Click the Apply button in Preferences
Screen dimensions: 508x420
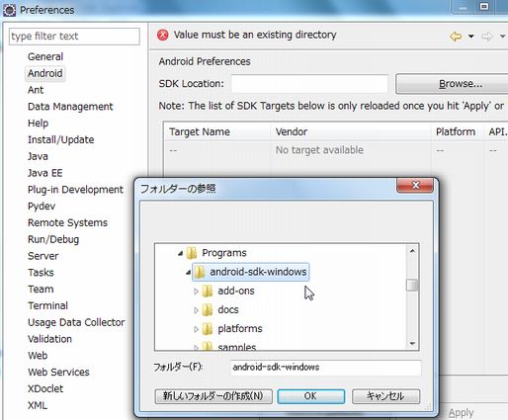(461, 413)
